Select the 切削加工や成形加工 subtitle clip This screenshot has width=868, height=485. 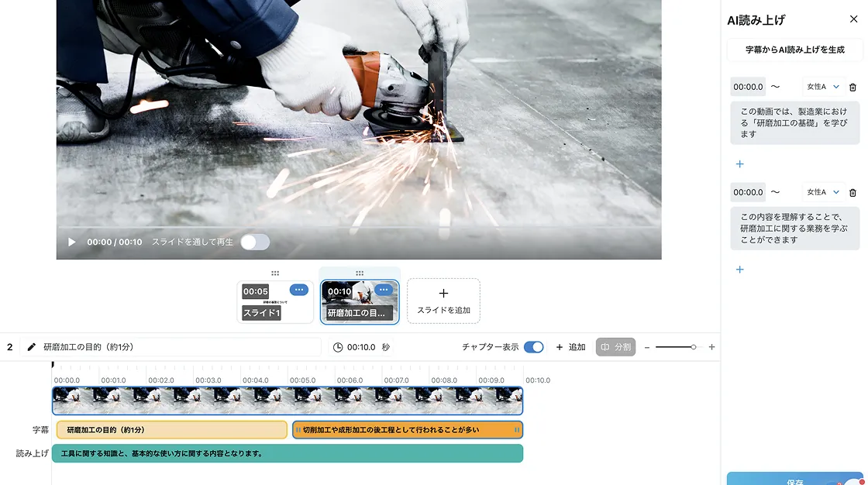407,430
